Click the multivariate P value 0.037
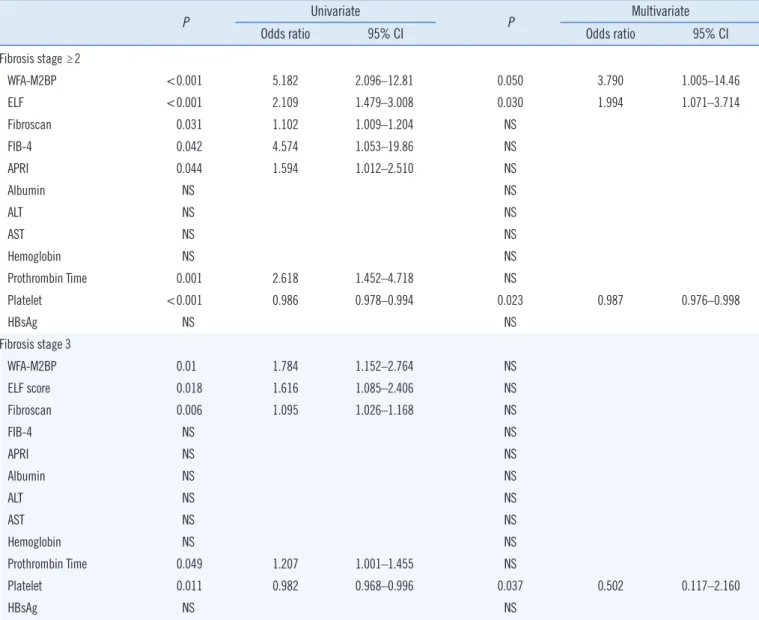Screen dimensions: 759x620 [x=510, y=586]
